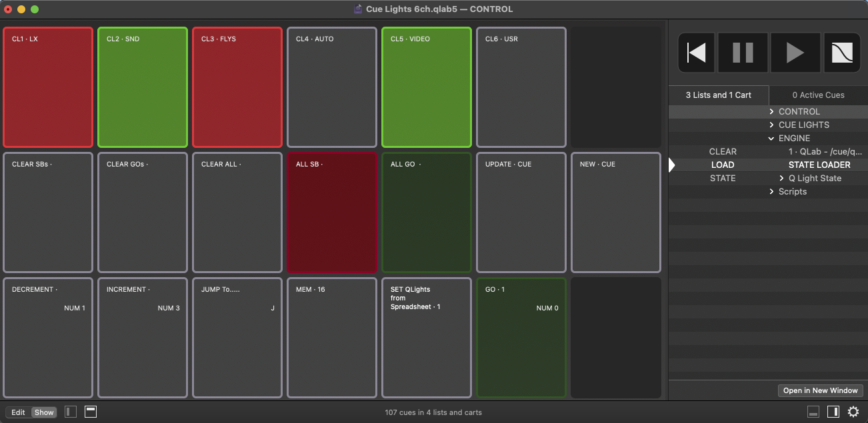Expand the Q Light State group

tap(781, 179)
